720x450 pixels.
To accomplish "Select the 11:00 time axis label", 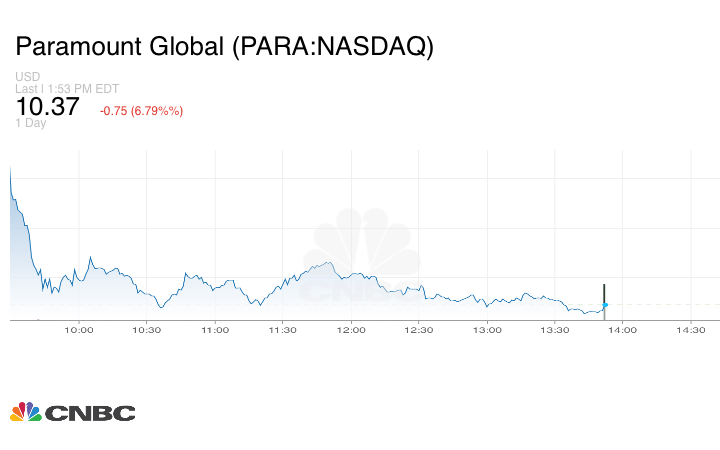I will pos(214,329).
